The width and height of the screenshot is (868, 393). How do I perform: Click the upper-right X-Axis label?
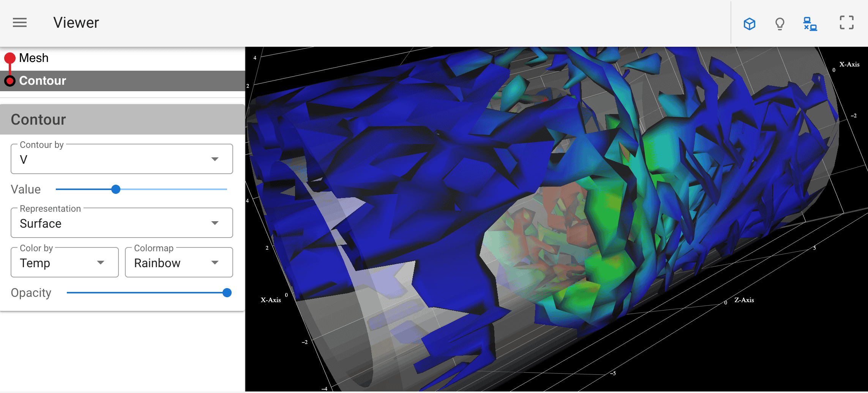click(x=849, y=64)
